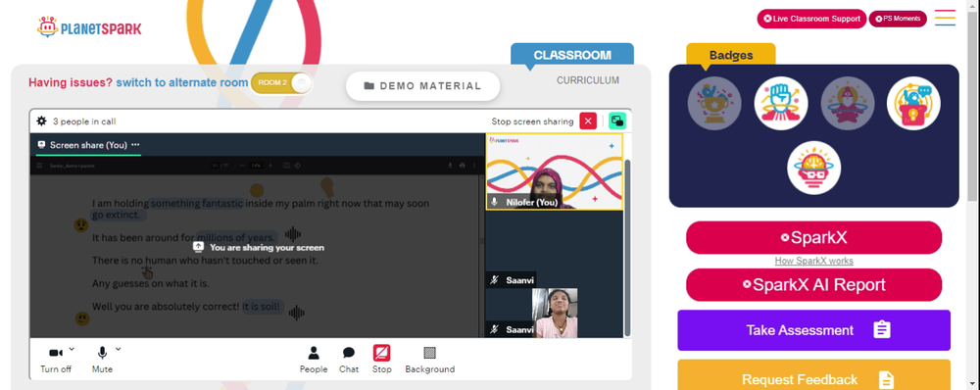Switch to the Curriculum tab
This screenshot has height=390, width=980.
click(x=587, y=80)
